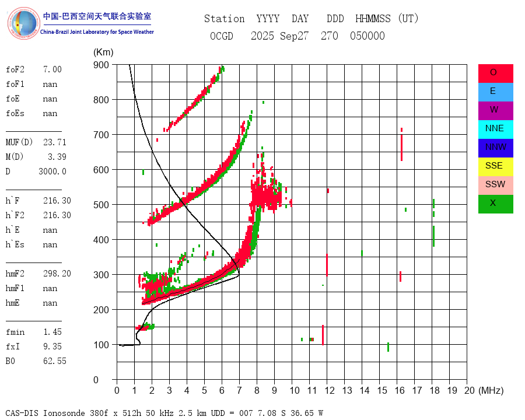525x420 pixels.
Task: Click the purple W legend swatch
Action: point(495,110)
